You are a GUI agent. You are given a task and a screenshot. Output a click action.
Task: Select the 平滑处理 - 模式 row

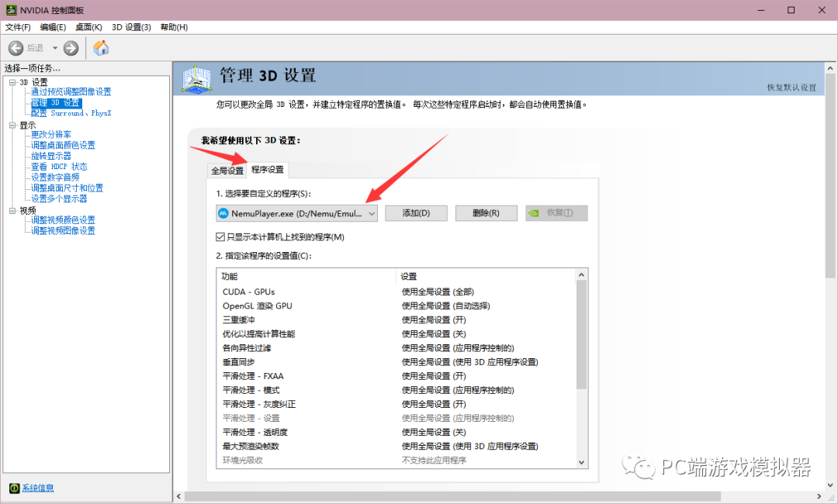coord(396,390)
